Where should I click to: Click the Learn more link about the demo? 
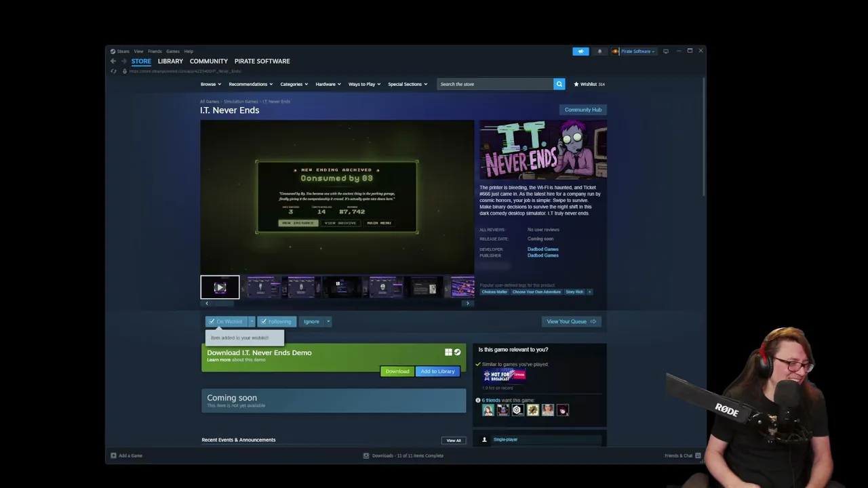point(219,360)
